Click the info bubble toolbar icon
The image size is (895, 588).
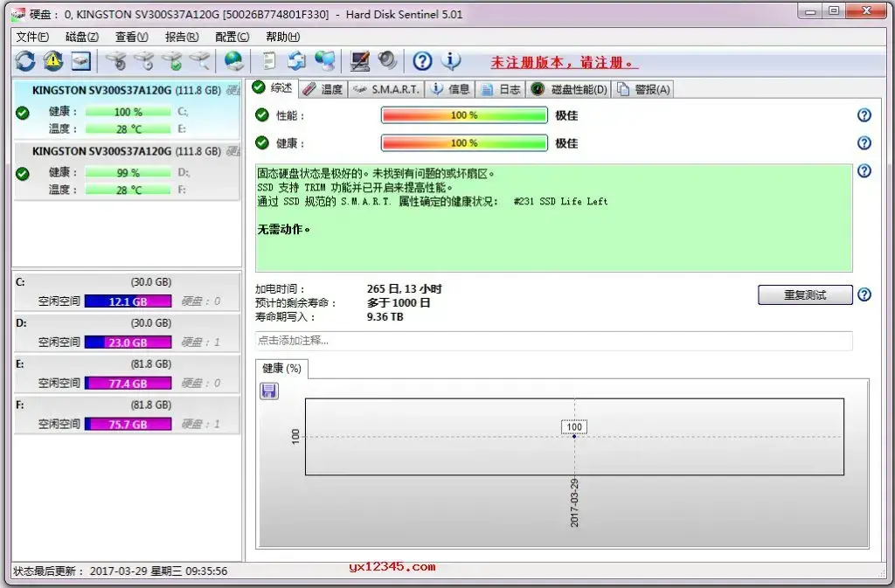coord(451,60)
